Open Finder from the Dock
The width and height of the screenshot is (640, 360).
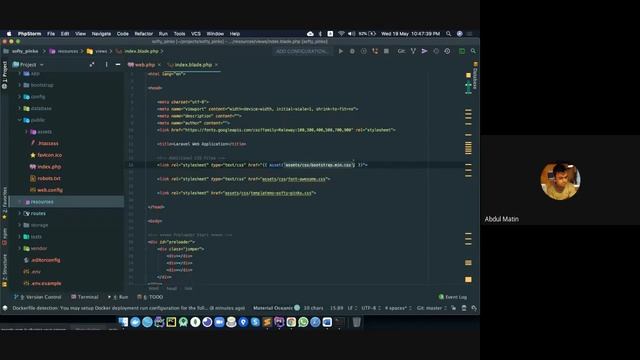tap(123, 322)
